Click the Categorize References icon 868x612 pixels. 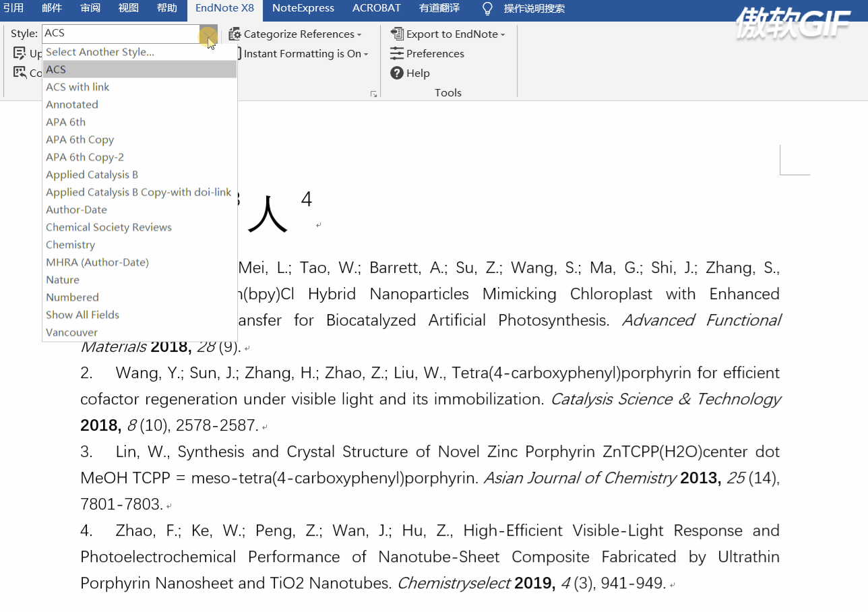tap(235, 34)
